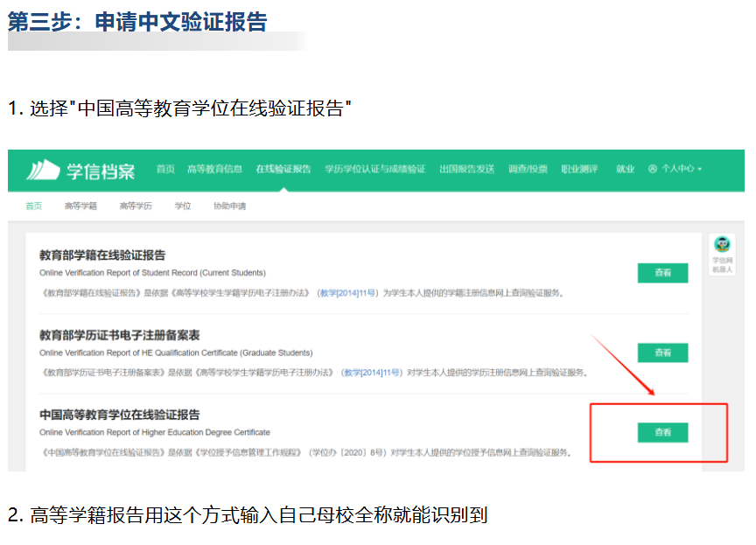The image size is (756, 545).
Task: Go to 首页 in the green navigation bar
Action: click(x=165, y=170)
